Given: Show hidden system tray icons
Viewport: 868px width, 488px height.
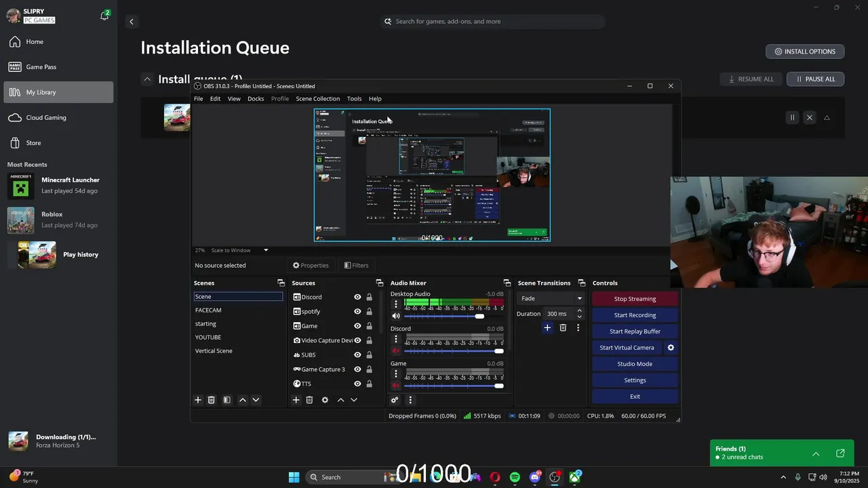Looking at the screenshot, I should tap(783, 477).
